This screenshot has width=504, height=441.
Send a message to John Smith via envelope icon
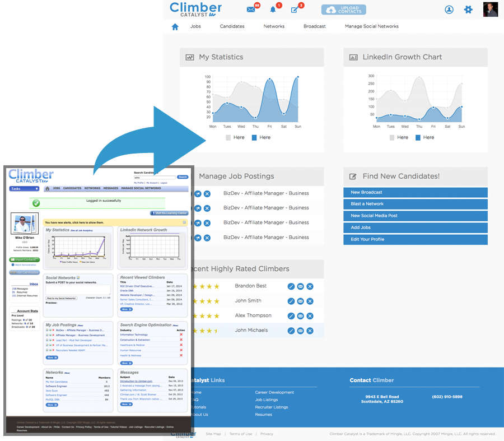click(300, 301)
